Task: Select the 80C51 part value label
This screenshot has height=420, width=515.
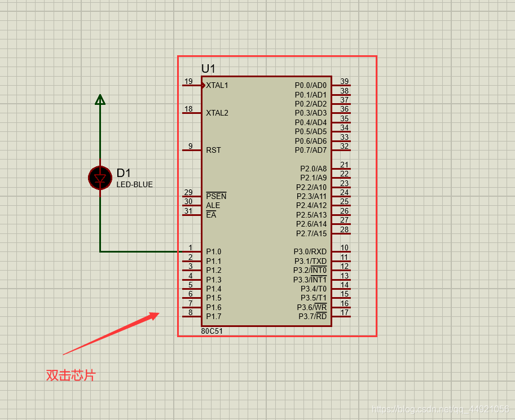Action: [212, 331]
